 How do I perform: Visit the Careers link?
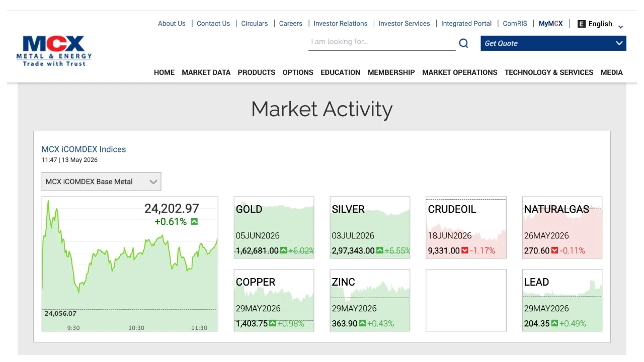coord(291,24)
